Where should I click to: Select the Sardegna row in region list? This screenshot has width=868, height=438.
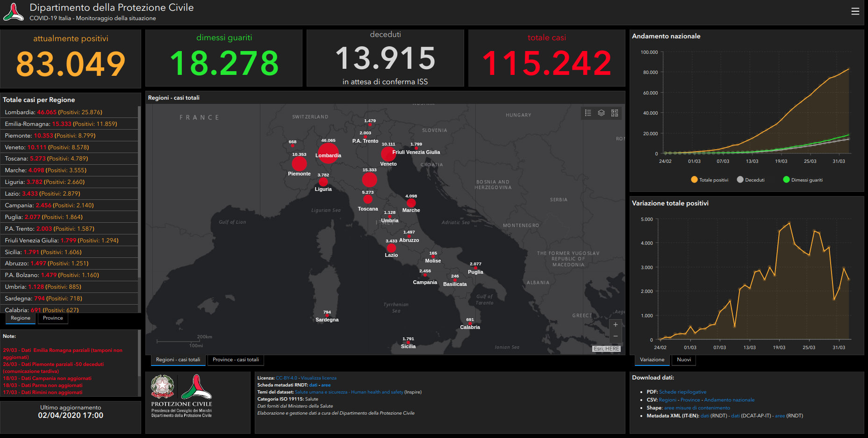(x=69, y=299)
